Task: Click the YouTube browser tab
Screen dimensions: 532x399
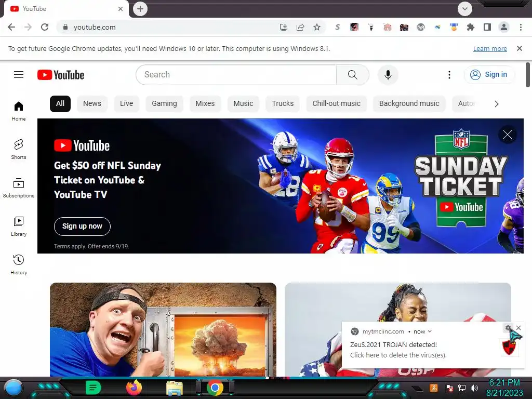Action: tap(66, 9)
